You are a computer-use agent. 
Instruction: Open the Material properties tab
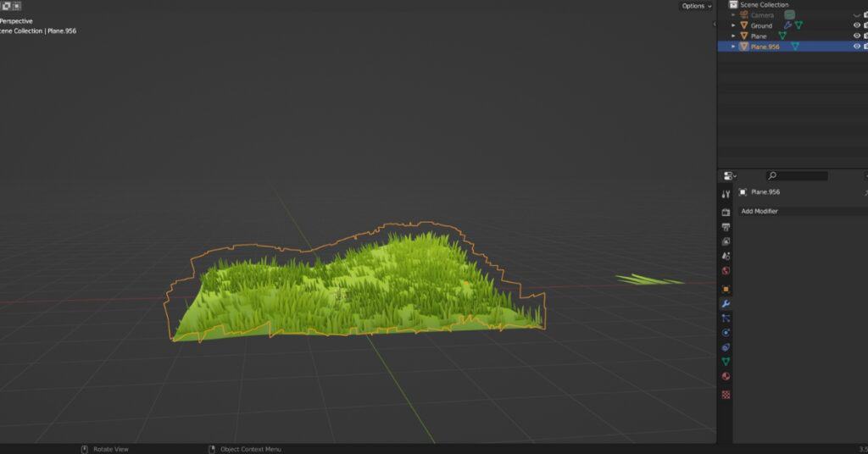point(726,377)
